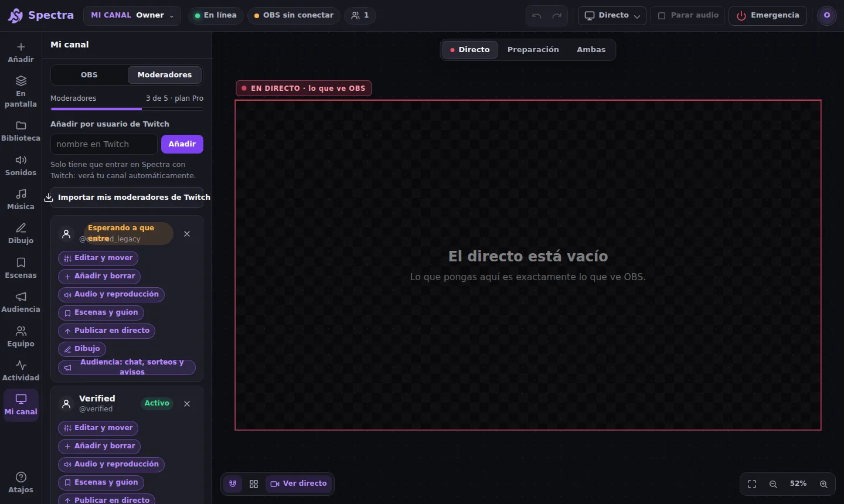The width and height of the screenshot is (844, 504).
Task: Toggle Añadir y borrar for Verified
Action: 99,446
